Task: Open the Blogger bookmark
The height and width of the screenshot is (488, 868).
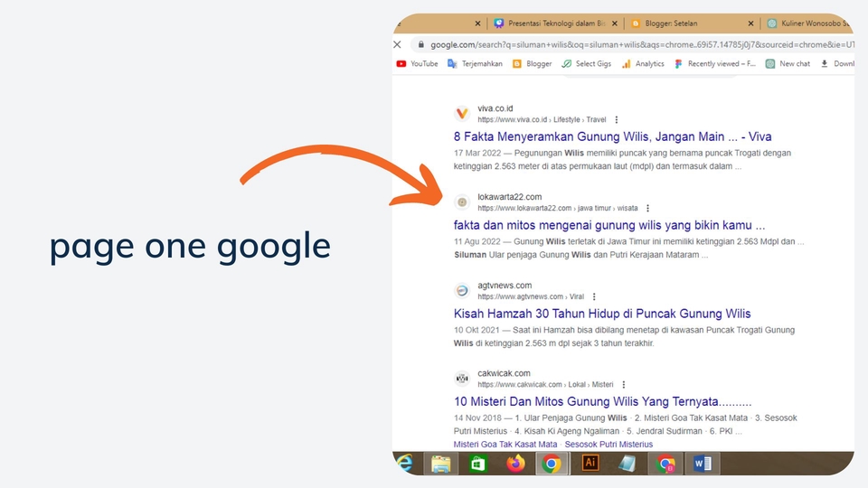Action: pos(532,63)
